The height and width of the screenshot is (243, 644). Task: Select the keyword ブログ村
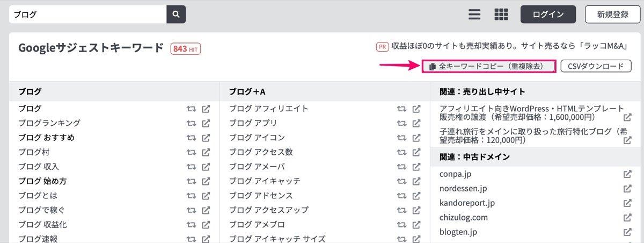click(34, 152)
